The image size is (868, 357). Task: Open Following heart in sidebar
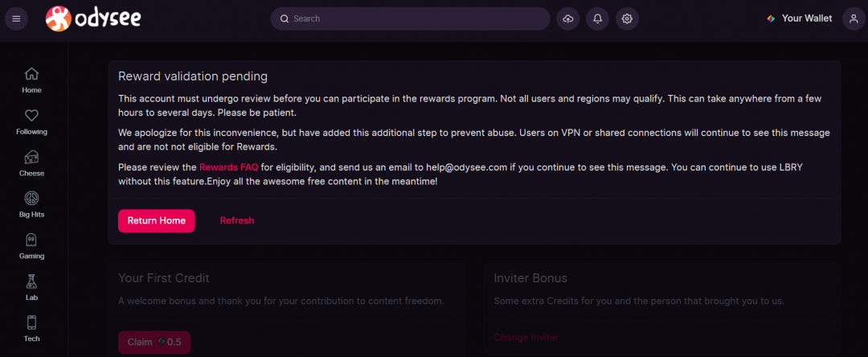32,121
